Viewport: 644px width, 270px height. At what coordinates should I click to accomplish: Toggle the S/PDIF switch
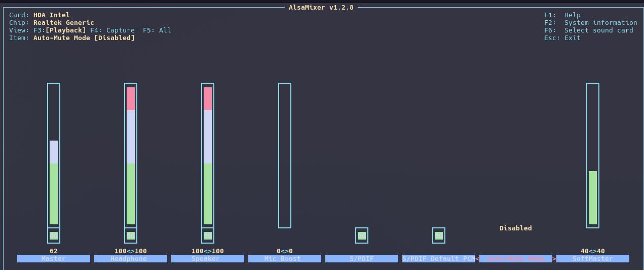[362, 235]
